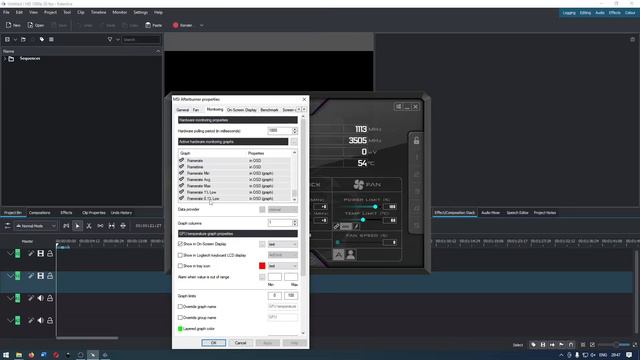
Task: Click OK in Afterburner properties
Action: [213, 343]
